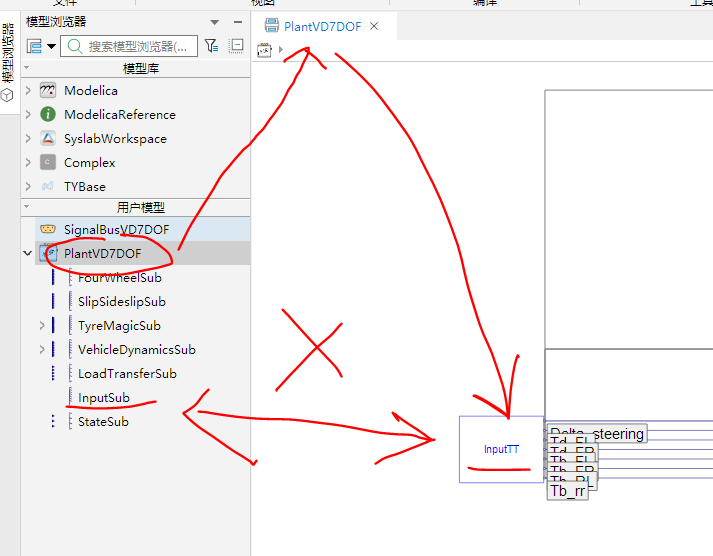Viewport: 713px width, 556px height.
Task: Expand the VehicleDynamicsSub node
Action: point(42,350)
